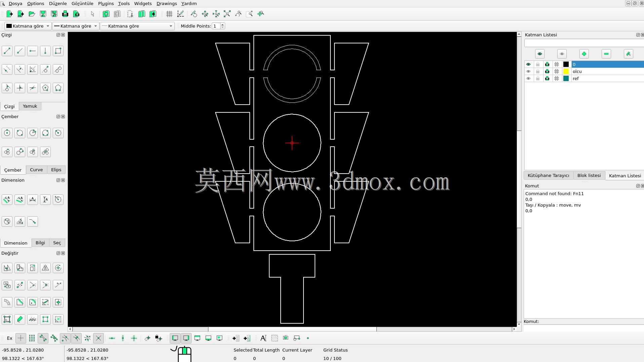Float the Çizgi dock panel
The width and height of the screenshot is (644, 362).
(58, 35)
